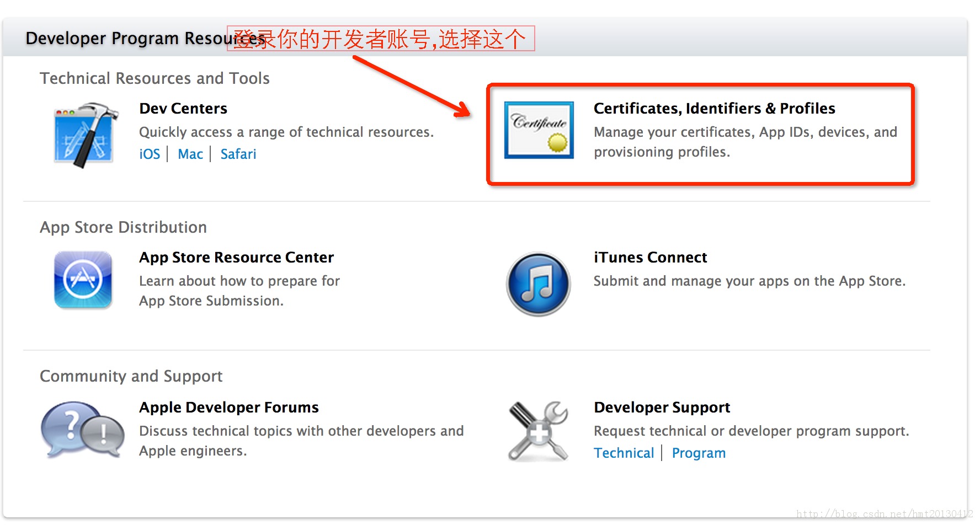Click the 'Community and Support' heading
980x525 pixels.
(x=131, y=376)
